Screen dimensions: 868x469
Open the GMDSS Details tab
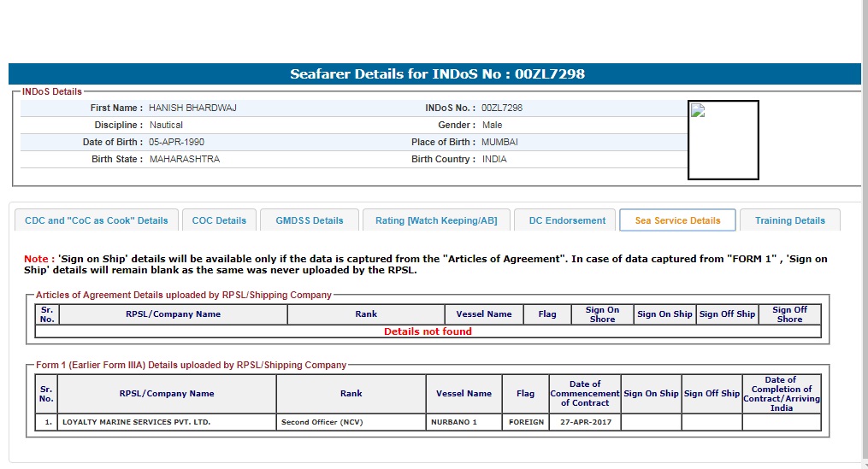(309, 220)
